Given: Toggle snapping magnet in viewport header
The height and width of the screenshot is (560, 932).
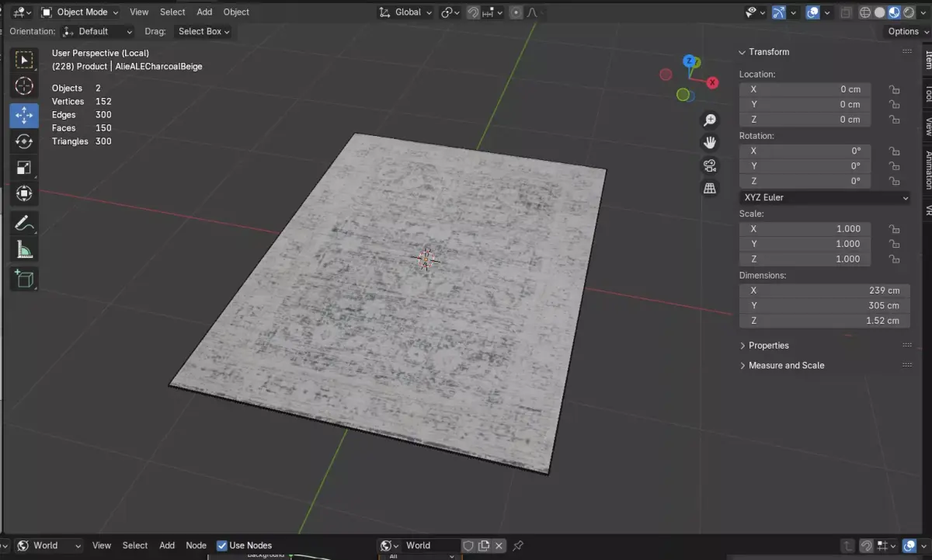Looking at the screenshot, I should (473, 12).
